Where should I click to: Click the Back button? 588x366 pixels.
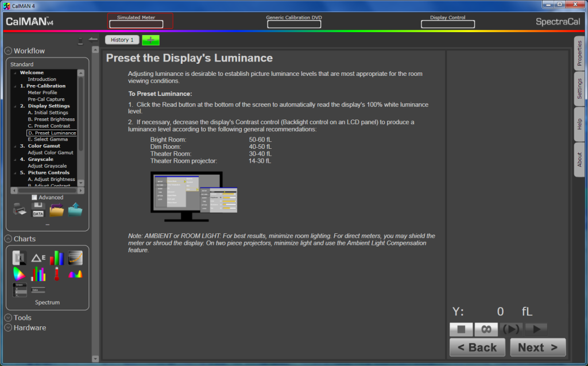point(477,347)
